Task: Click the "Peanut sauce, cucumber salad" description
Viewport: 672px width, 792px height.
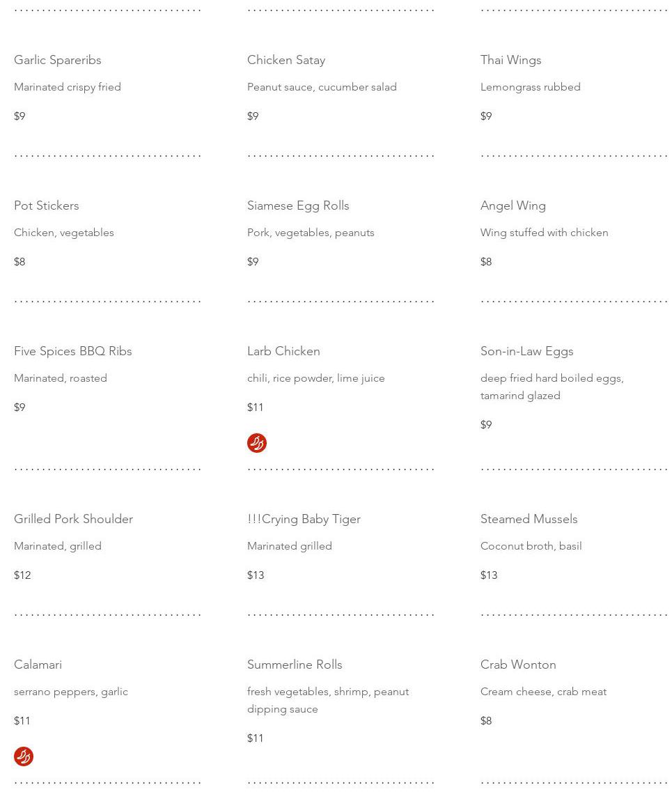Action: 322,87
